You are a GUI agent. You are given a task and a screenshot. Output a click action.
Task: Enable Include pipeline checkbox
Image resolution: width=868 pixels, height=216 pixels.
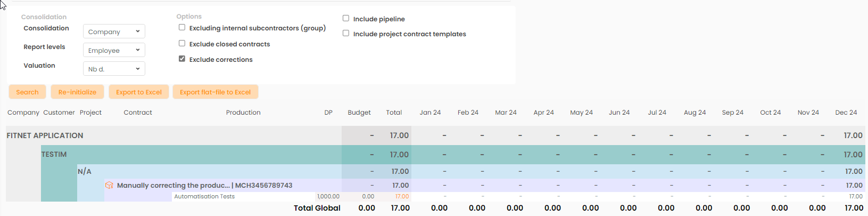pos(346,18)
